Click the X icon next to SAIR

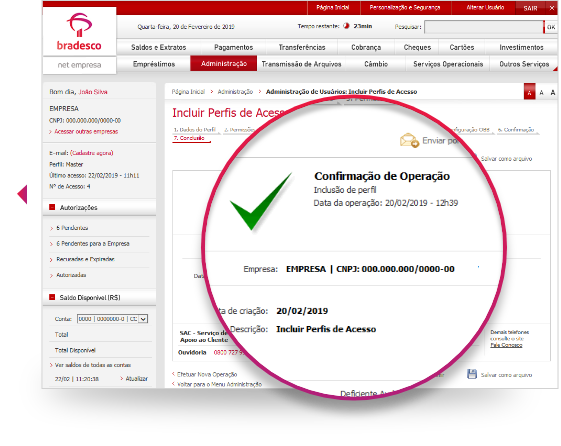point(552,8)
